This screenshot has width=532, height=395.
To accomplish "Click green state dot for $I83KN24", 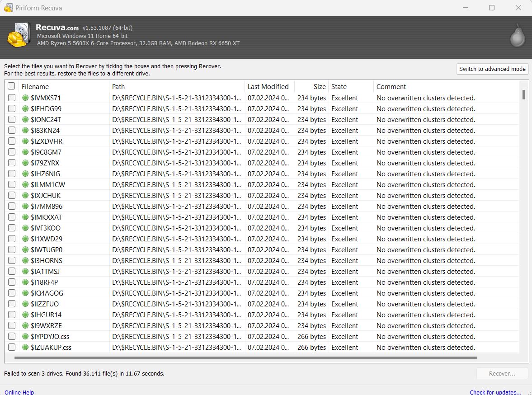I will 25,130.
